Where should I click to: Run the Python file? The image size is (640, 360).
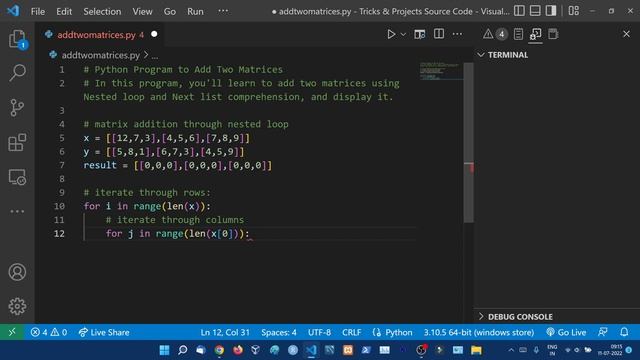pos(391,34)
